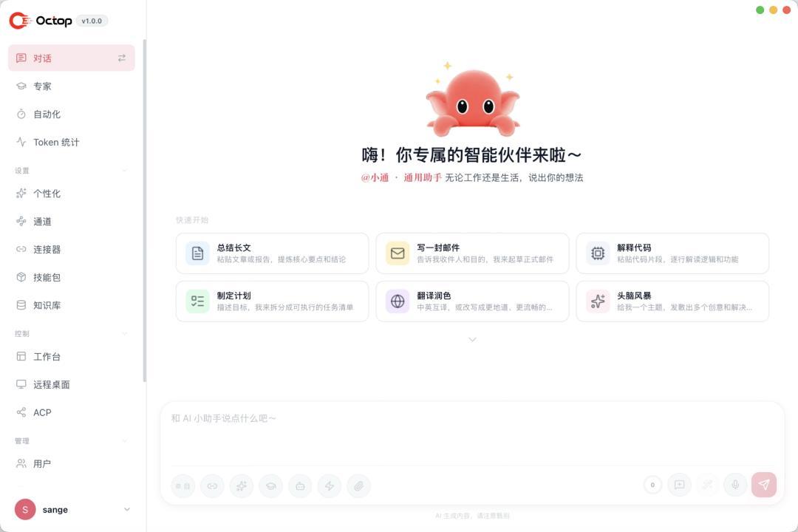Image resolution: width=798 pixels, height=532 pixels.
Task: Open the 连接器 connectors page
Action: coord(71,250)
